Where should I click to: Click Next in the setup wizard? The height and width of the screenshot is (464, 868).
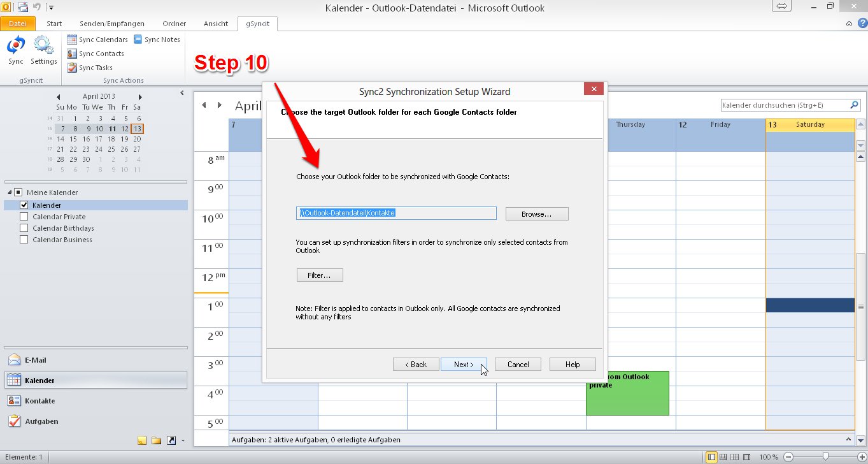pos(464,365)
